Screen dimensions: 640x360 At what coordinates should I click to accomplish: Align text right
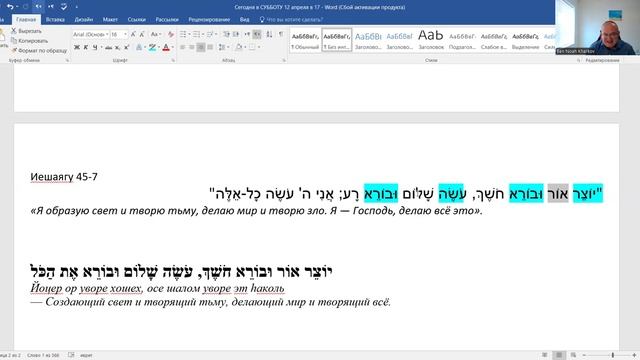tap(201, 47)
